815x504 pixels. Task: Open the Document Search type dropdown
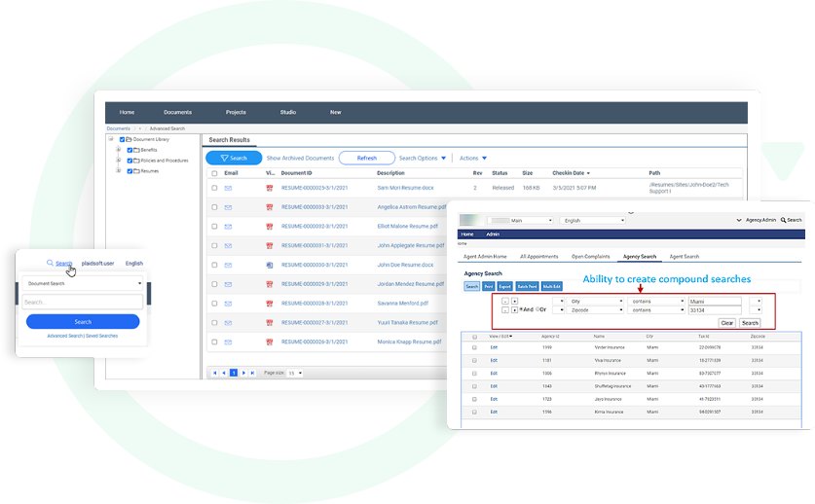point(83,284)
